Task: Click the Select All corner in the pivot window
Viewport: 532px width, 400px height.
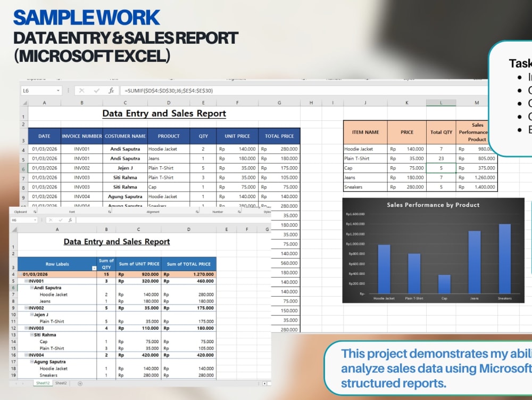Action: coord(14,230)
